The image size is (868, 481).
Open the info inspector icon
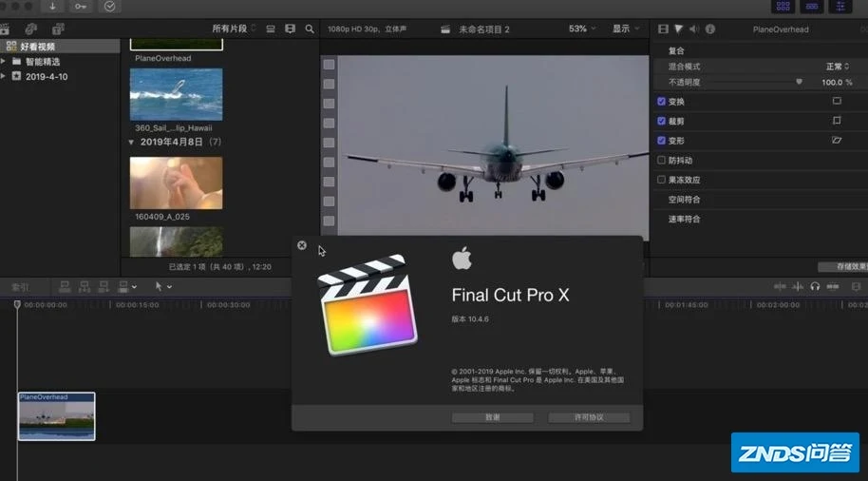click(710, 29)
